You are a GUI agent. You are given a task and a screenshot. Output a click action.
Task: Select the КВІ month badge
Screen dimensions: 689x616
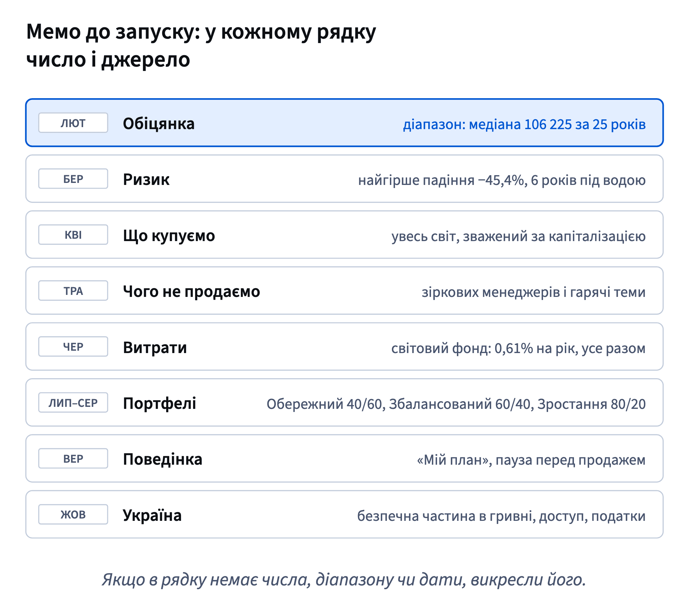[73, 235]
